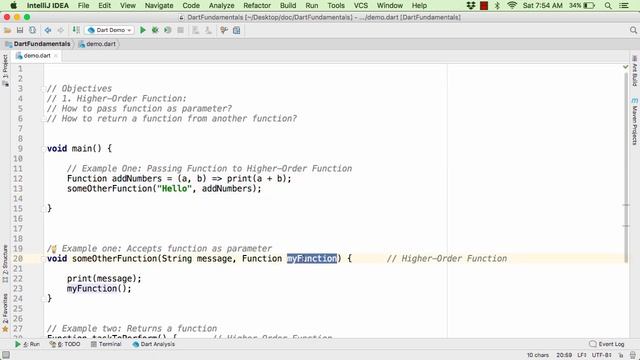Open Search Everywhere magnifier in toolbar
This screenshot has height=360, width=640.
tap(633, 30)
